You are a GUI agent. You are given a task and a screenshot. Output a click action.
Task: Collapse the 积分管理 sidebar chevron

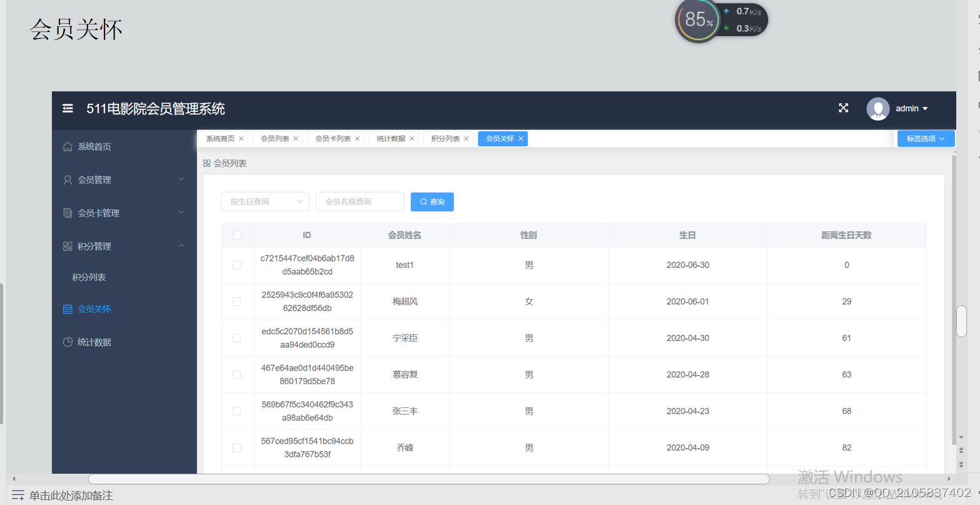coord(181,246)
